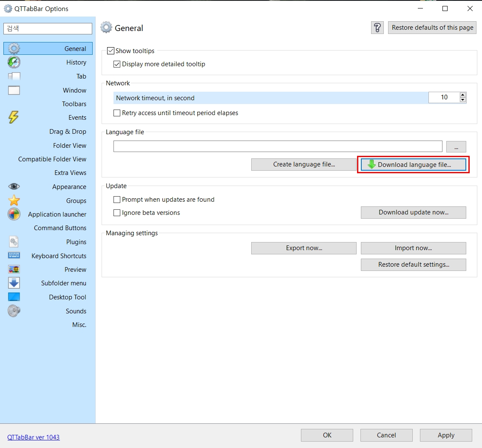Open the Command Buttons page
This screenshot has height=448, width=482.
tap(48, 228)
